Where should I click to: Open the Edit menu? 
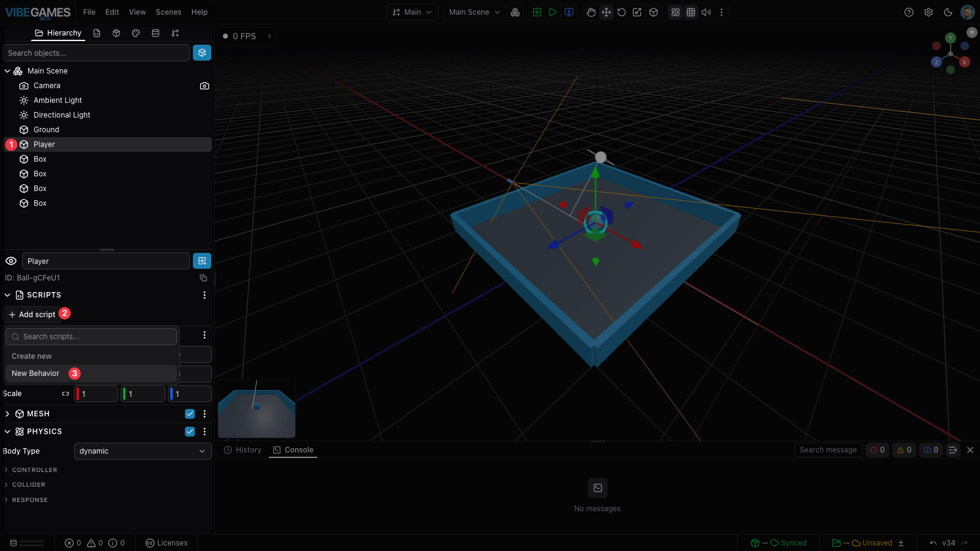[x=112, y=12]
